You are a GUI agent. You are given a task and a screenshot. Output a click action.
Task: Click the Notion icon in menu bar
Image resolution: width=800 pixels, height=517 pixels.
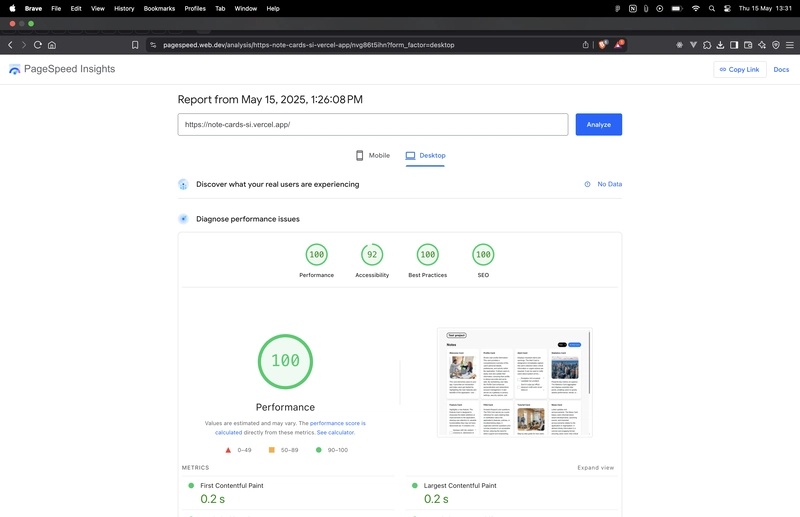tap(633, 8)
